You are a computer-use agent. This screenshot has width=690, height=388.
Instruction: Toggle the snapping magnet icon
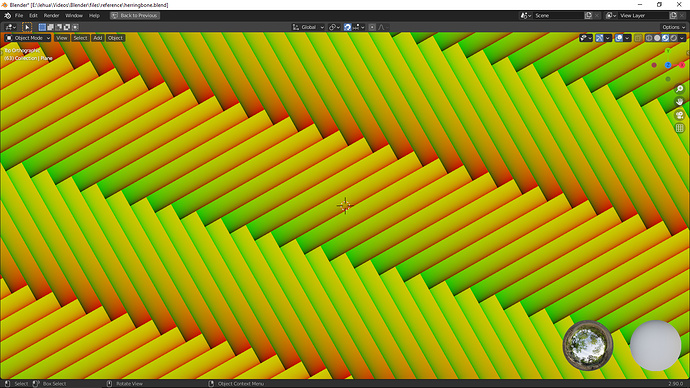348,27
